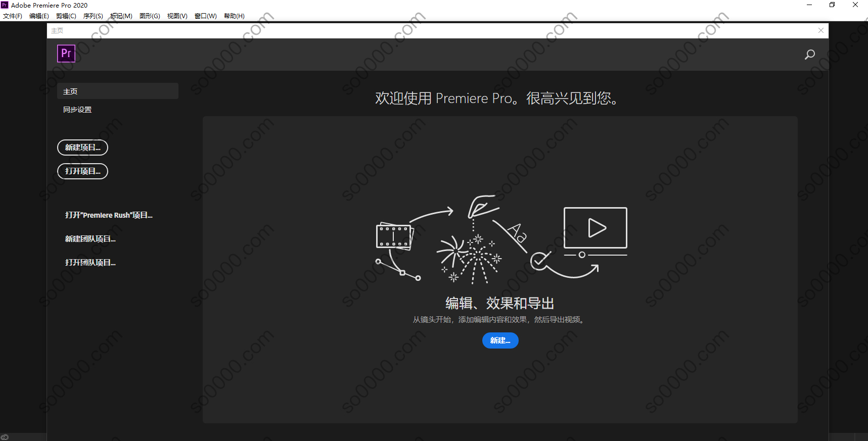Minimize the Adobe Premiere Pro window

coord(809,5)
